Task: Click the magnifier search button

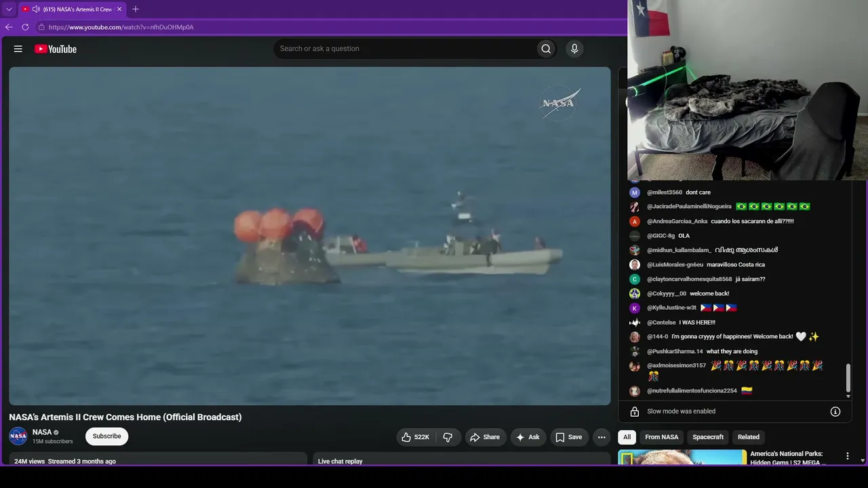Action: click(546, 49)
